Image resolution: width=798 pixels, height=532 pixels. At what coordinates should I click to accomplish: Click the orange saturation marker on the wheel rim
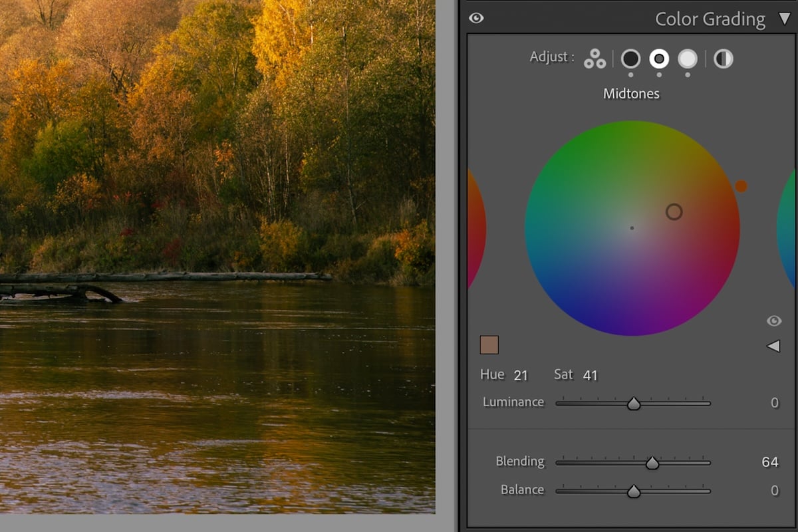pos(743,187)
